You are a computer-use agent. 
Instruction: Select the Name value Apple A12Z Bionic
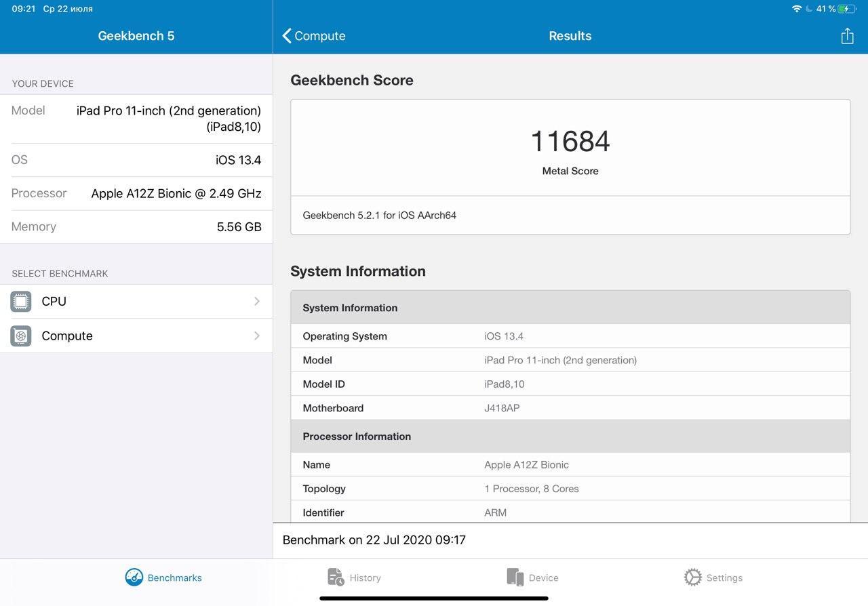[x=527, y=465]
